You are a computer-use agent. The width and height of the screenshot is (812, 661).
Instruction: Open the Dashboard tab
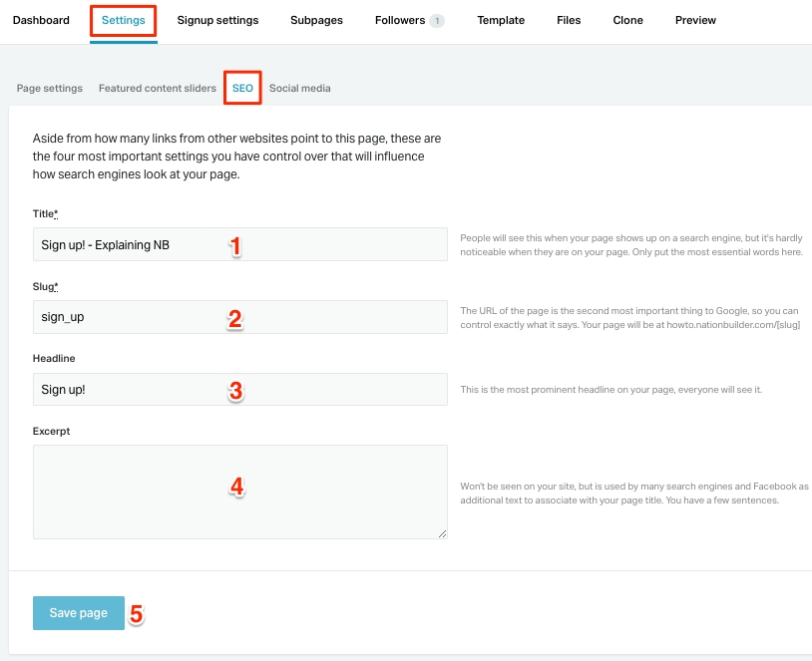(x=40, y=19)
